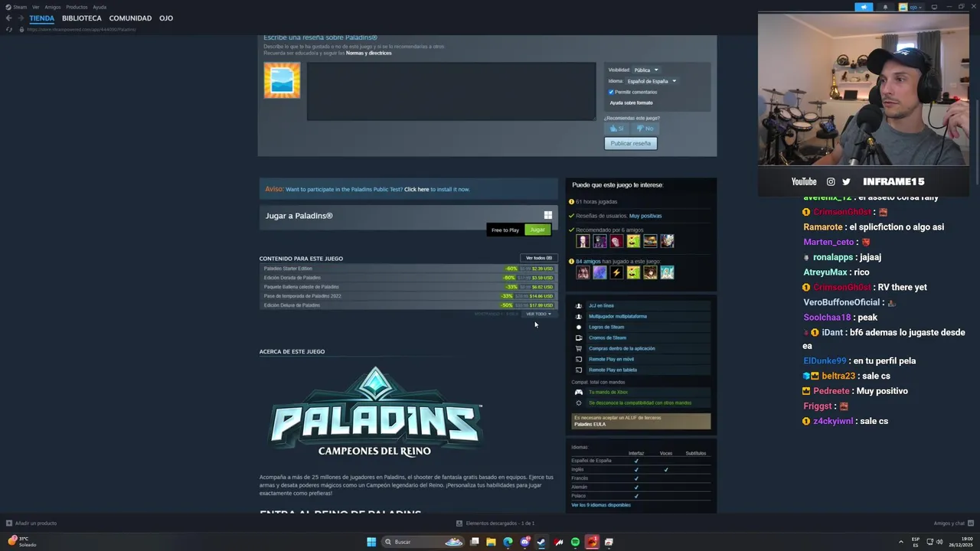The width and height of the screenshot is (980, 551).
Task: Reload the Steam store page
Action: coord(9,29)
